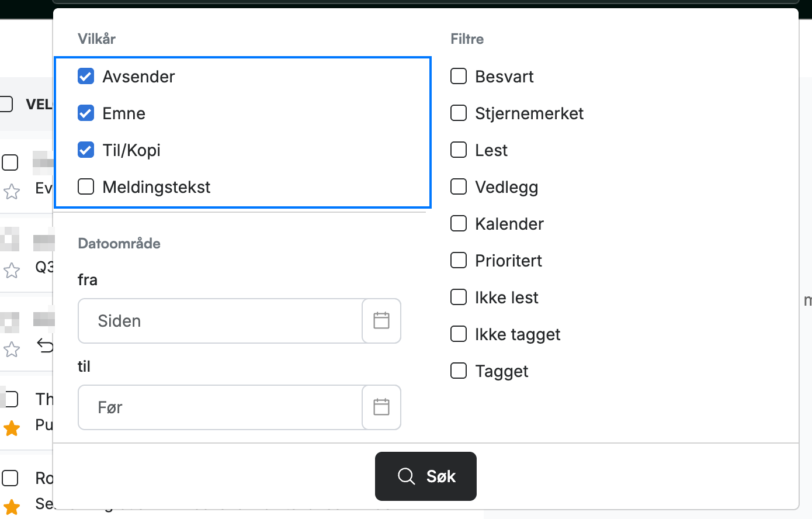Unstar the orange-starred message beginning with Pu

tap(12, 428)
